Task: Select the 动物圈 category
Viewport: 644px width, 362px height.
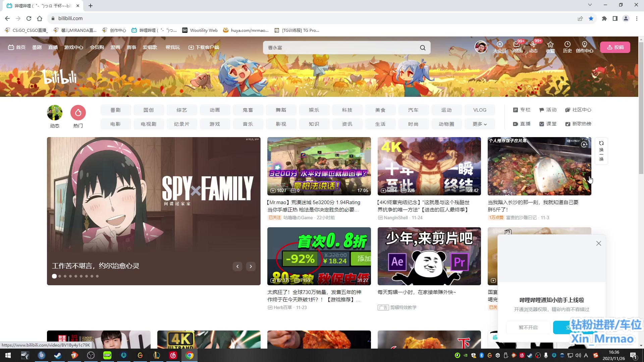Action: [446, 124]
